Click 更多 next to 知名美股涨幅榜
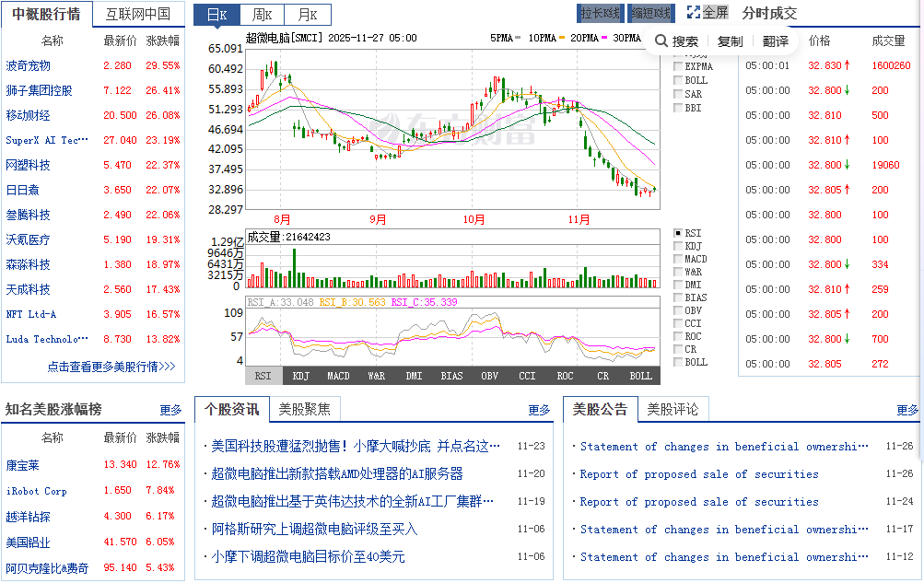This screenshot has height=583, width=924. (170, 410)
